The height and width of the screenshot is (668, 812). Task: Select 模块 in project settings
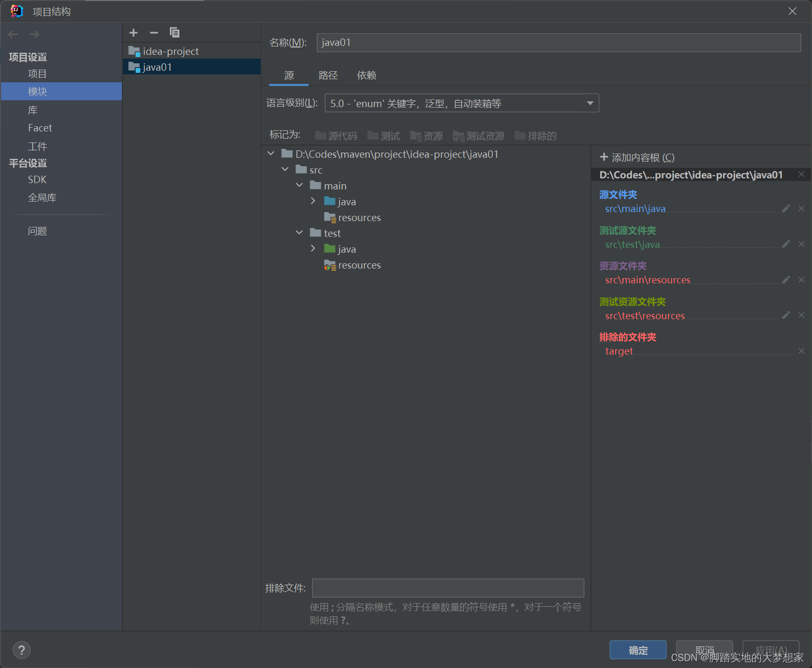(61, 91)
